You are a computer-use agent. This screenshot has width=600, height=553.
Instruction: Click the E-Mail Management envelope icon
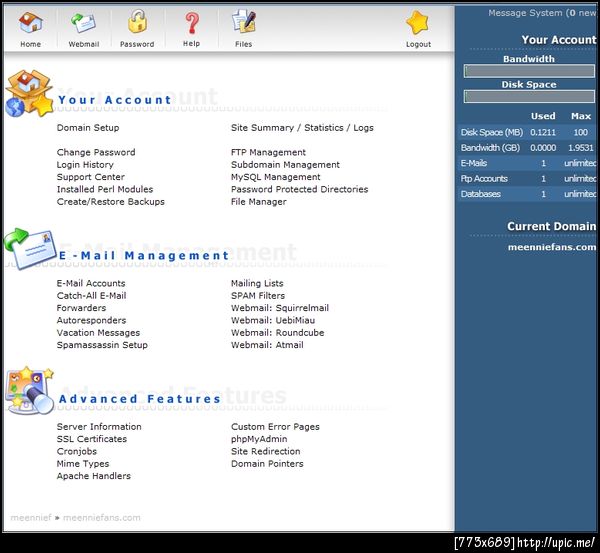pos(30,249)
